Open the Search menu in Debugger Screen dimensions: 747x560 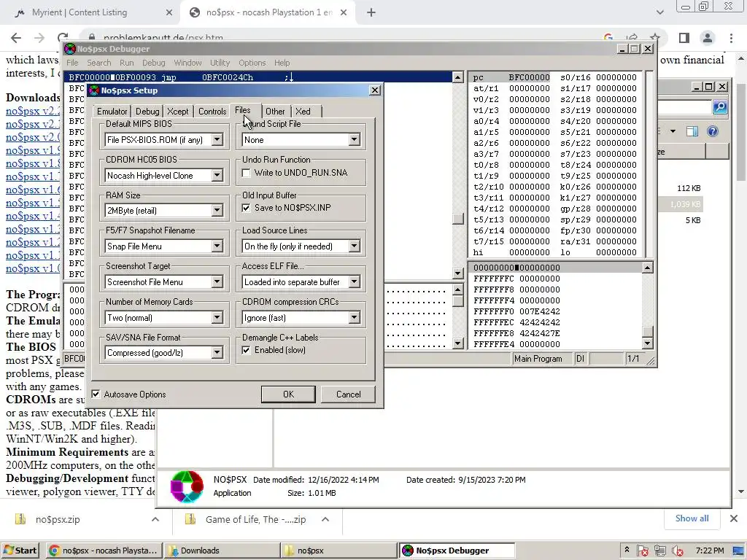click(x=98, y=63)
